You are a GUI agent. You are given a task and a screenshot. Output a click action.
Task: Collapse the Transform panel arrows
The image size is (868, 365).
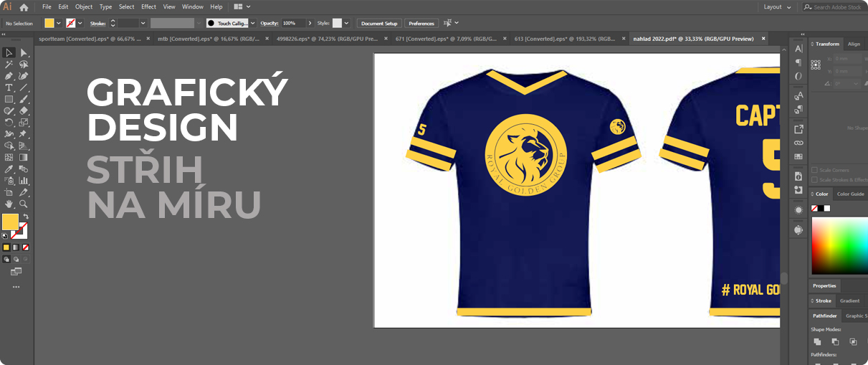click(812, 44)
